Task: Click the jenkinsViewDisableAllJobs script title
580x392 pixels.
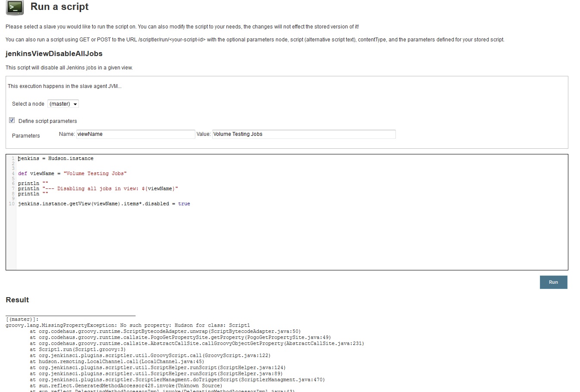Action: click(x=53, y=53)
